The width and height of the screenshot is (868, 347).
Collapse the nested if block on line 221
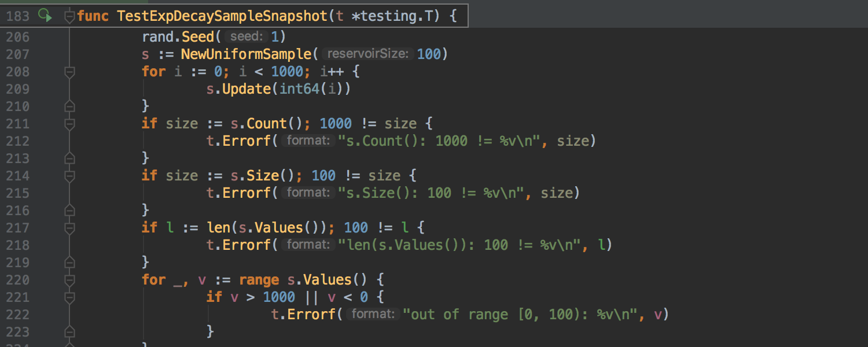pos(69,298)
